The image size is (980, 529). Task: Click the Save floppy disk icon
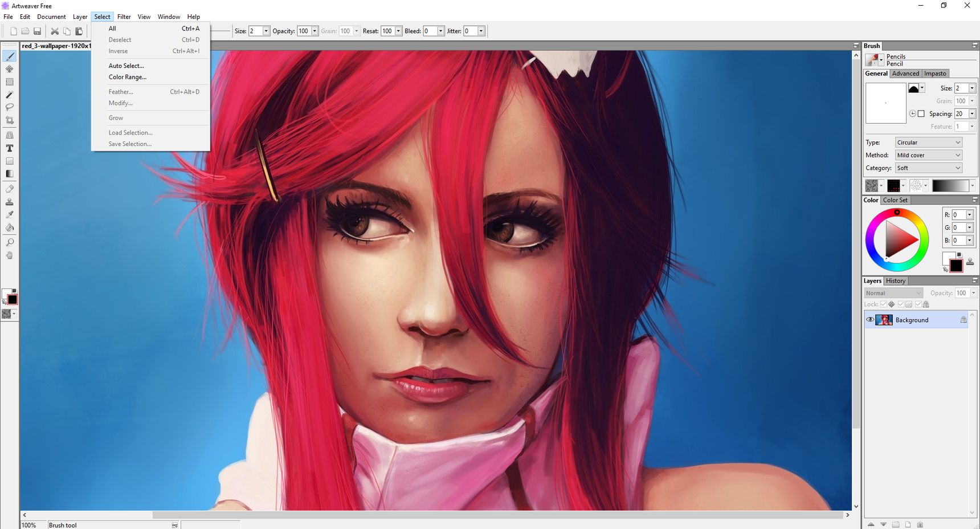pos(37,31)
